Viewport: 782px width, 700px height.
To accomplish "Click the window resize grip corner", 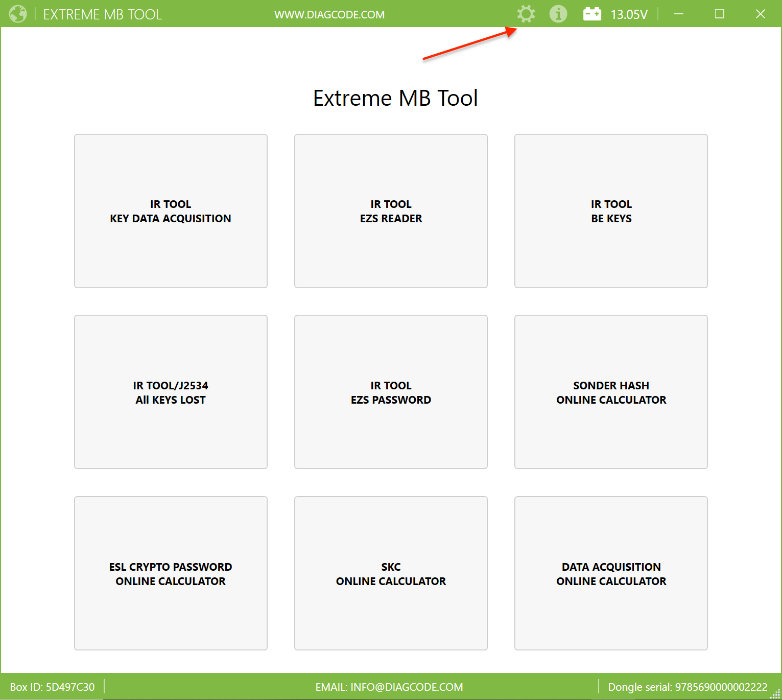I will [x=775, y=693].
